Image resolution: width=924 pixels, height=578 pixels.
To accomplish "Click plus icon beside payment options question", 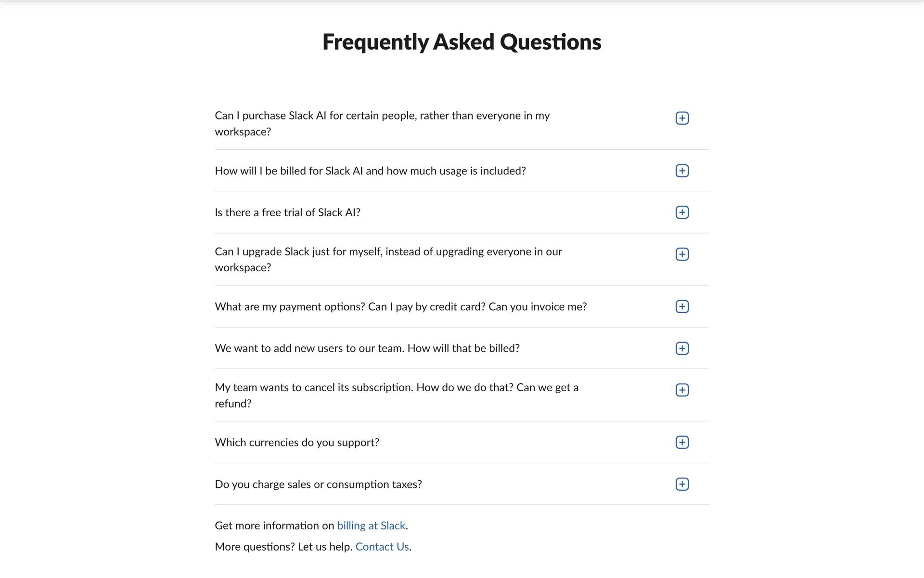I will click(x=682, y=307).
